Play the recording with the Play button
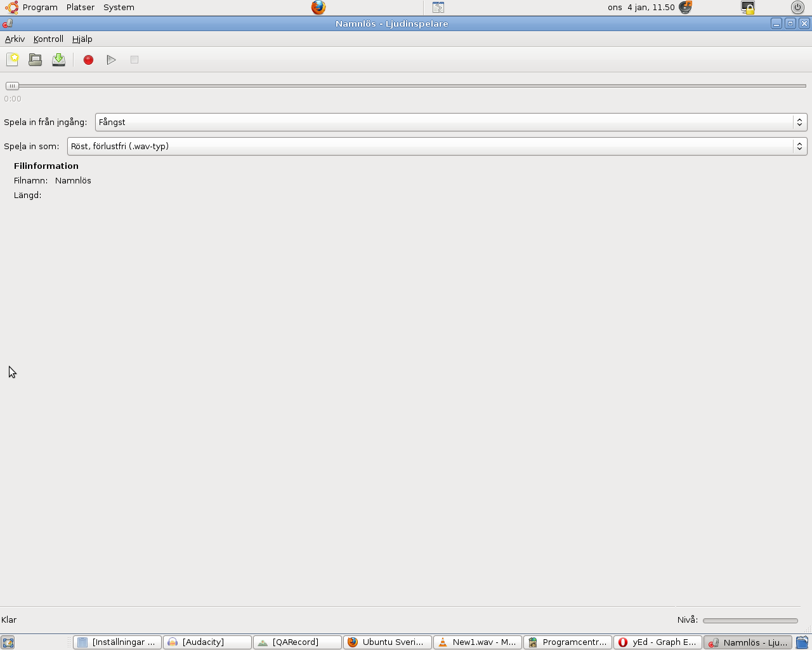Image resolution: width=812 pixels, height=650 pixels. pyautogui.click(x=112, y=60)
